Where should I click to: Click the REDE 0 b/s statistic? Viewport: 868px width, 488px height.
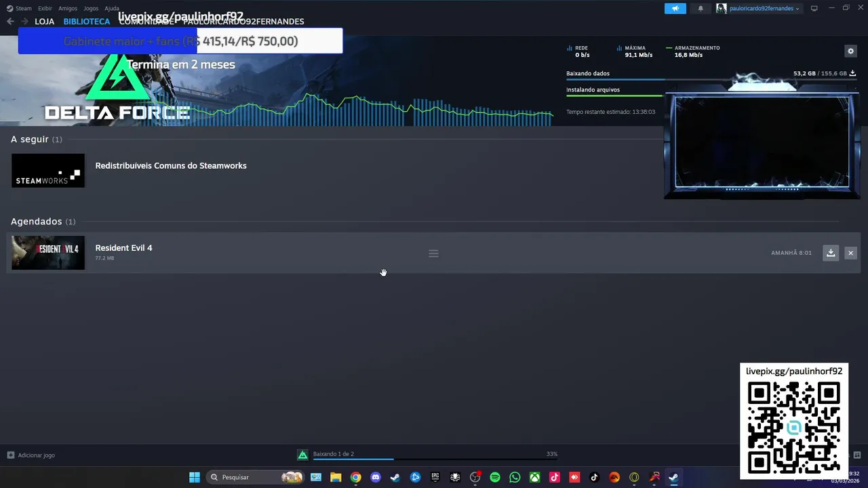coord(578,52)
